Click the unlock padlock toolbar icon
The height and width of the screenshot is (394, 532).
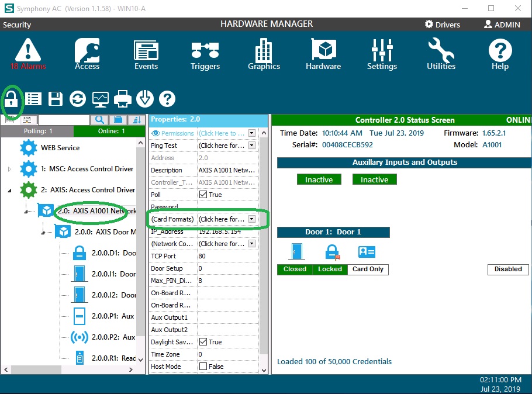click(11, 99)
